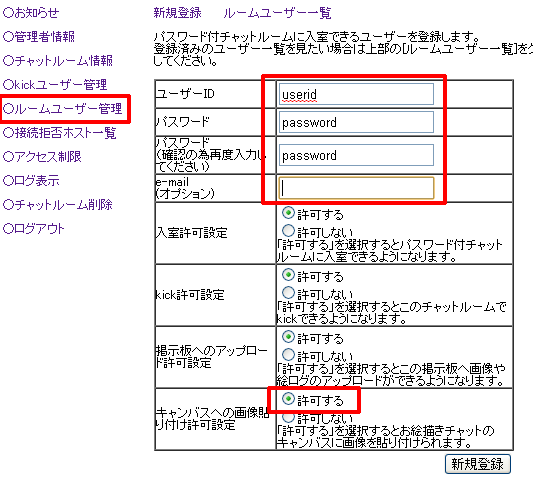
Task: Show ログ表示 page
Action: click(31, 181)
